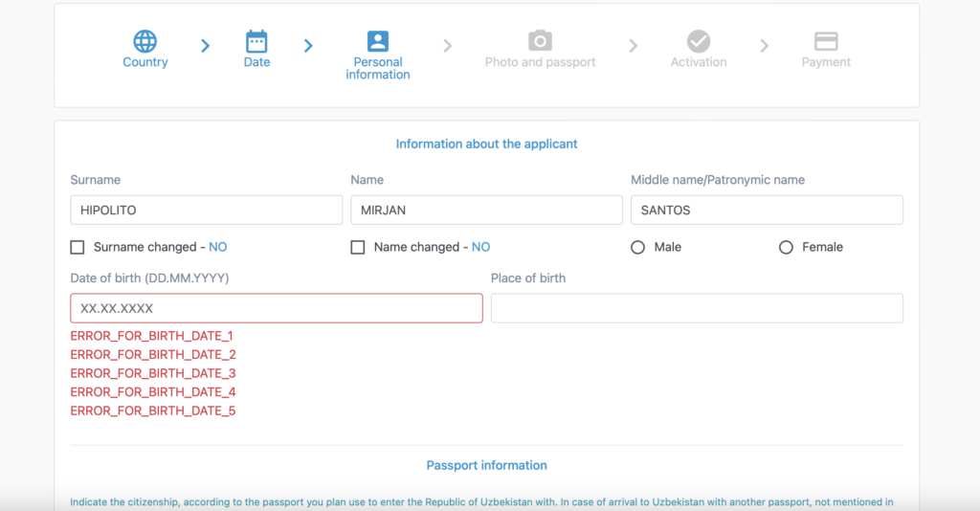Click NO next to Name changed
This screenshot has height=511, width=980.
pos(480,247)
